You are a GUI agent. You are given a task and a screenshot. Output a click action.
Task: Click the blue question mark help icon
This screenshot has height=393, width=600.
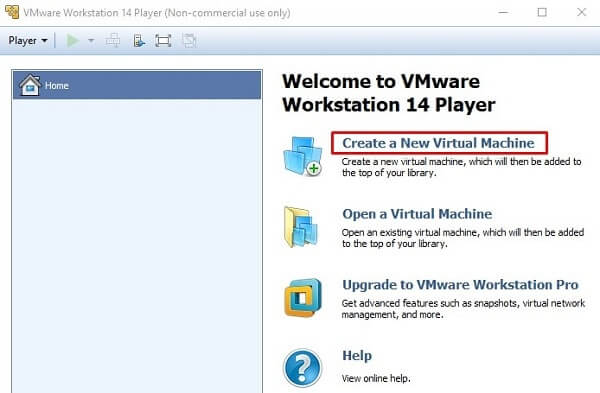tap(303, 368)
